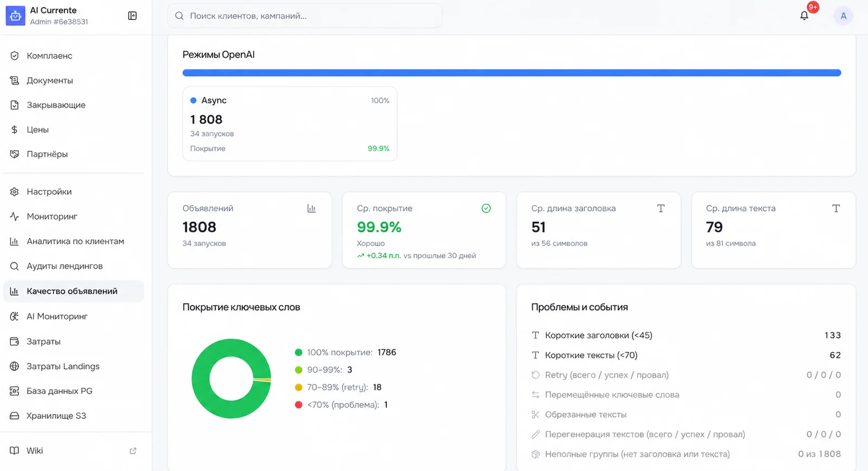Navigate to Партнёры
Screen dimensions: 868x471
(74, 154)
